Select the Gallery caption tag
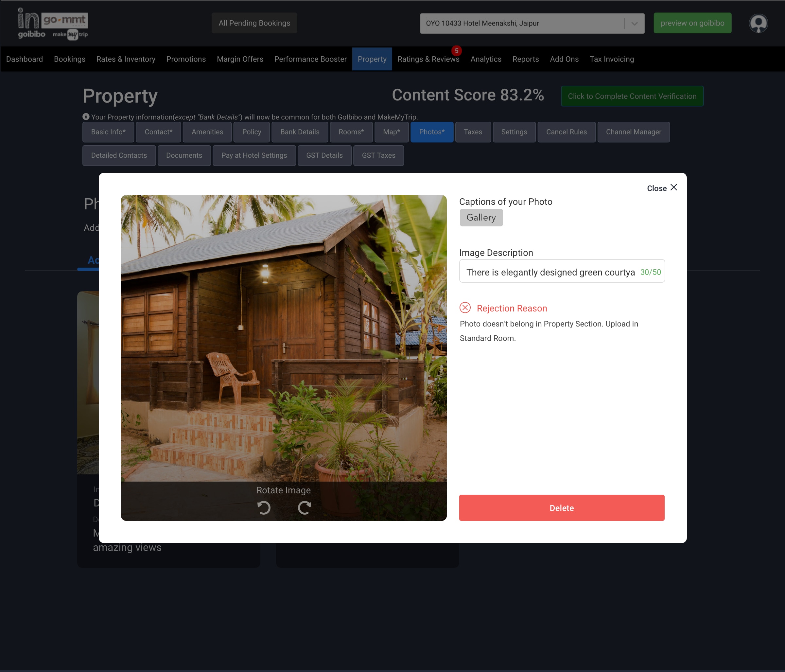Screen dimensions: 785x672 [481, 218]
